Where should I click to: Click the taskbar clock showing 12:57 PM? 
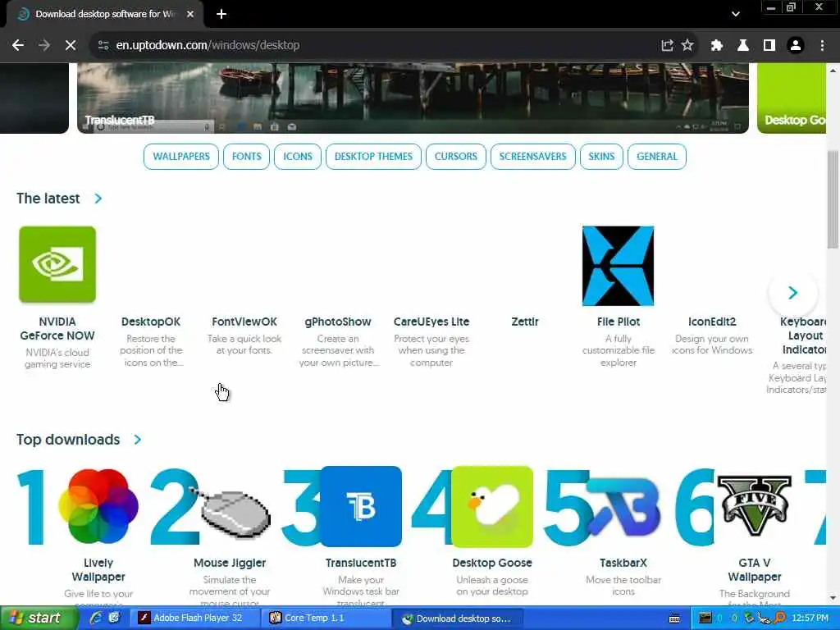pos(810,618)
